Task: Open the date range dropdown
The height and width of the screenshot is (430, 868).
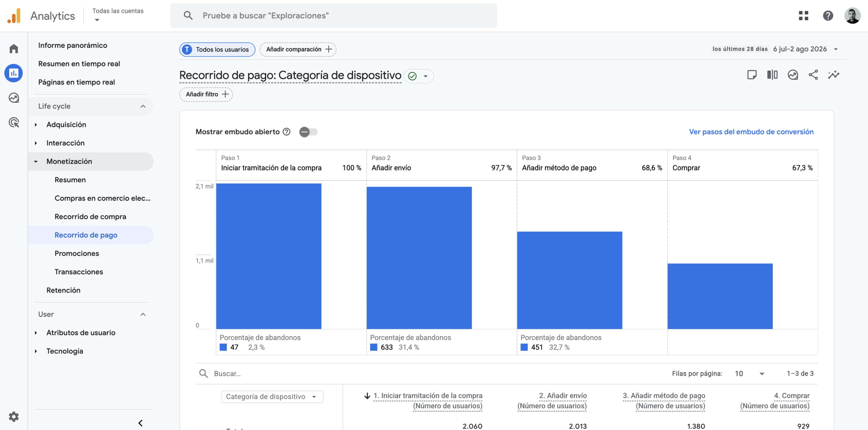Action: click(x=836, y=49)
